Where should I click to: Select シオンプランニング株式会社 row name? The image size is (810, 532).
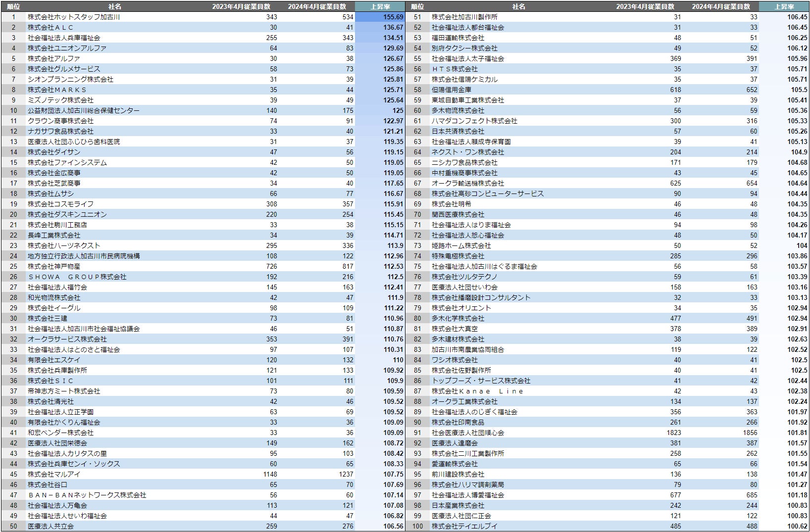click(x=70, y=79)
